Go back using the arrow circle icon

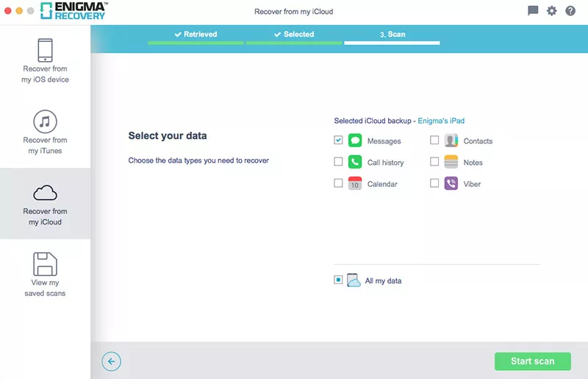[111, 361]
